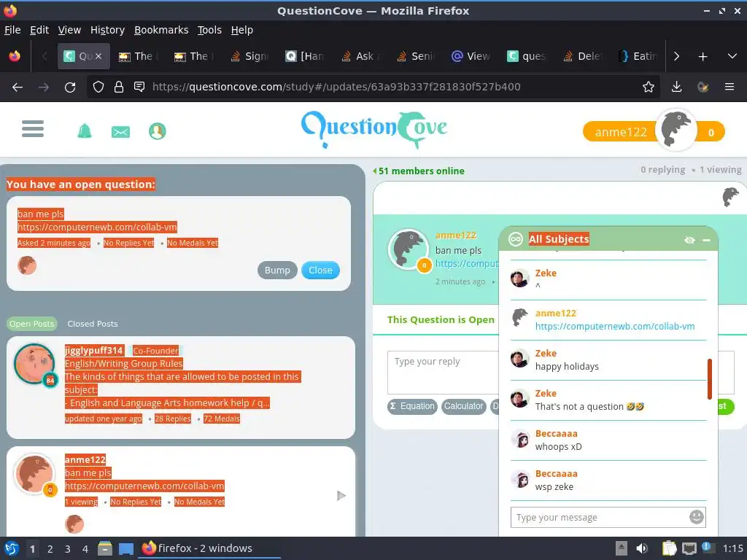Viewport: 747px width, 560px height.
Task: Open jigglypuff314's avatar in post list
Action: (34, 364)
